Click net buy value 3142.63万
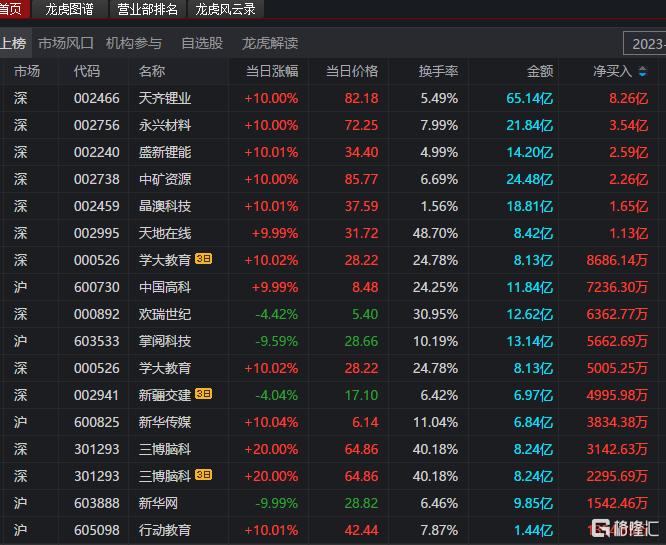Screen dimensions: 666x545 point(617,449)
